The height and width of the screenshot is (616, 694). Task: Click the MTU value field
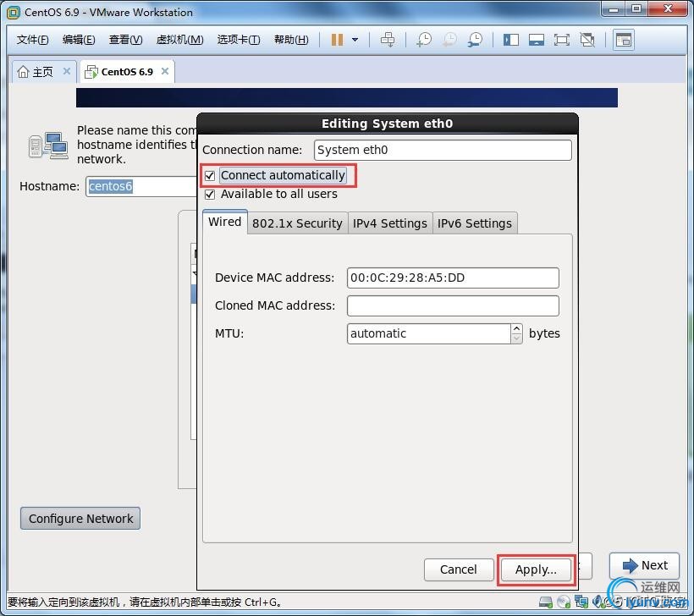tap(428, 333)
